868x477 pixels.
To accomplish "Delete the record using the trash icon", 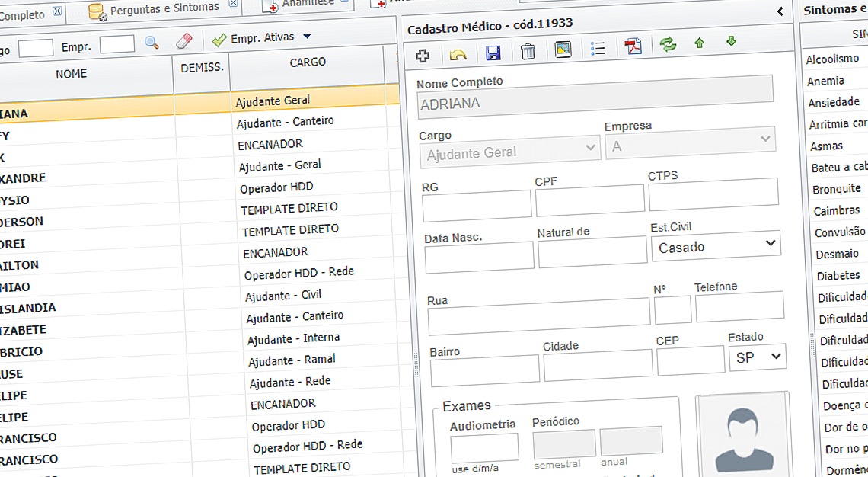I will tap(528, 52).
